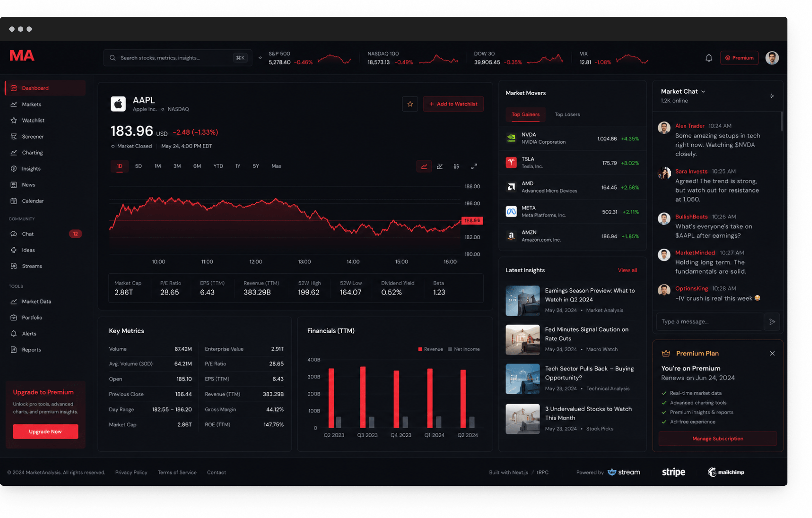Image resolution: width=812 pixels, height=518 pixels.
Task: Open Fed Minutes Signal Caution article thumbnail
Action: click(522, 340)
